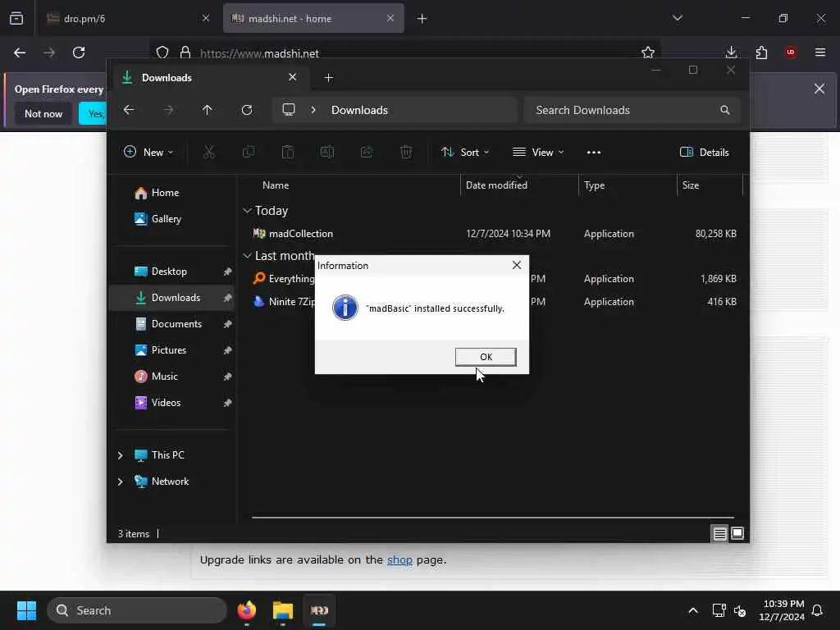This screenshot has width=840, height=630.
Task: Close the Downloads Explorer tab
Action: (x=293, y=77)
